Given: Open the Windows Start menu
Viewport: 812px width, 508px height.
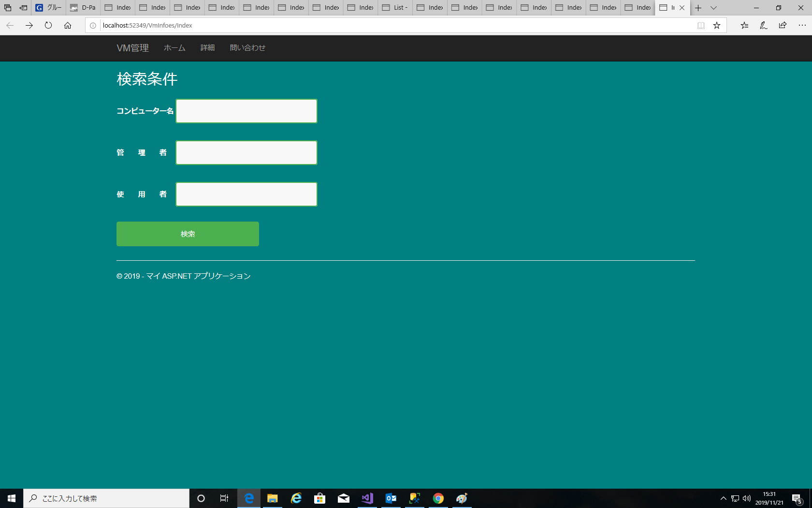Looking at the screenshot, I should pyautogui.click(x=12, y=498).
